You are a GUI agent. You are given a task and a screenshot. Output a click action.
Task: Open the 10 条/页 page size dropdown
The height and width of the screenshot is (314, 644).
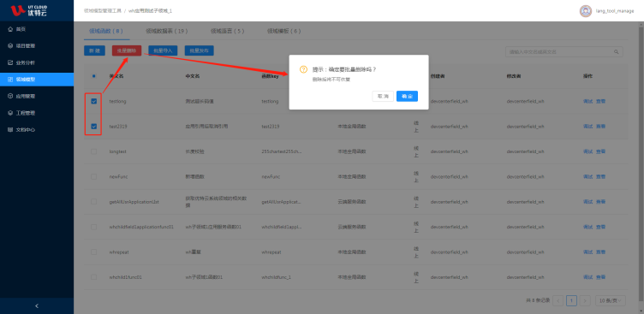(611, 300)
